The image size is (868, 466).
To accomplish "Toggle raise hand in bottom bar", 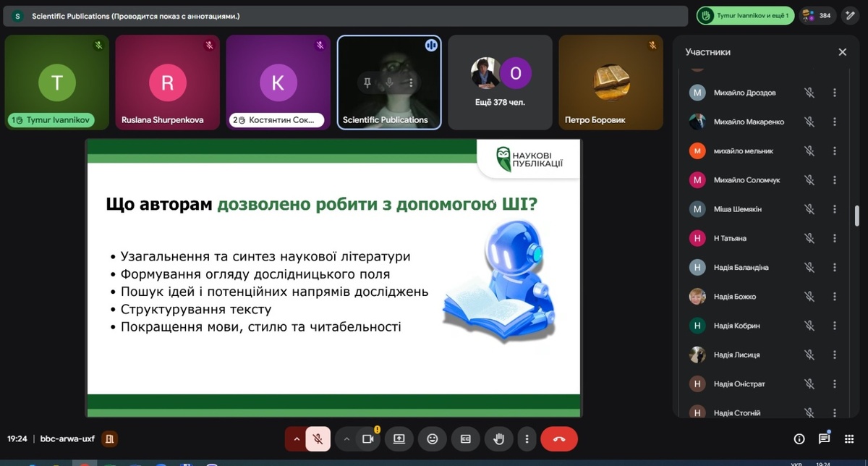I will [498, 439].
